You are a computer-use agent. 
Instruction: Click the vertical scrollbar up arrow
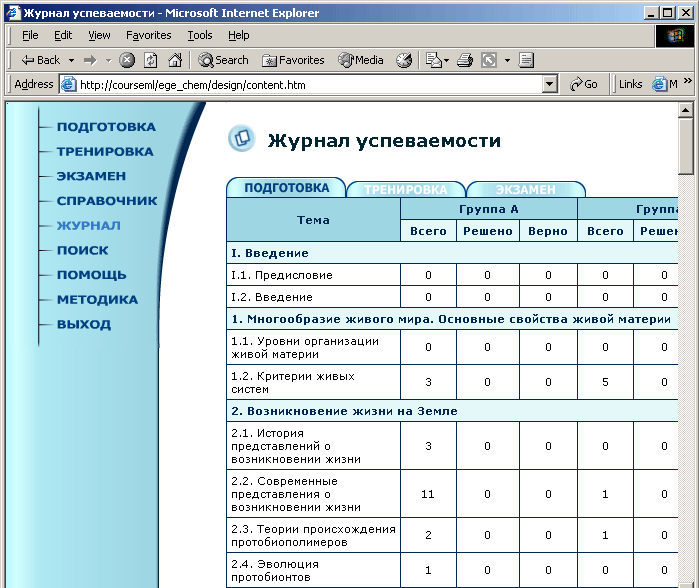tap(685, 110)
